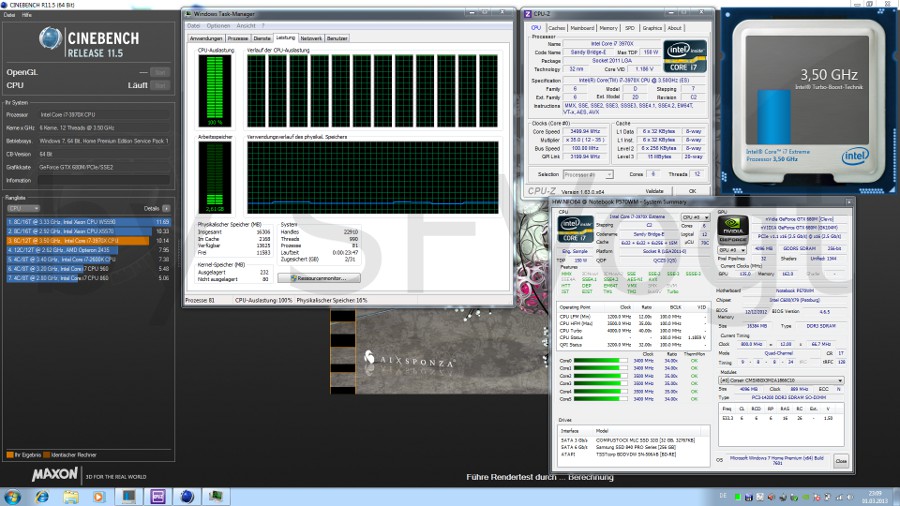Open the Processor selection dropdown in CPU-Z
Viewport: 900px width, 506px height.
pos(588,174)
